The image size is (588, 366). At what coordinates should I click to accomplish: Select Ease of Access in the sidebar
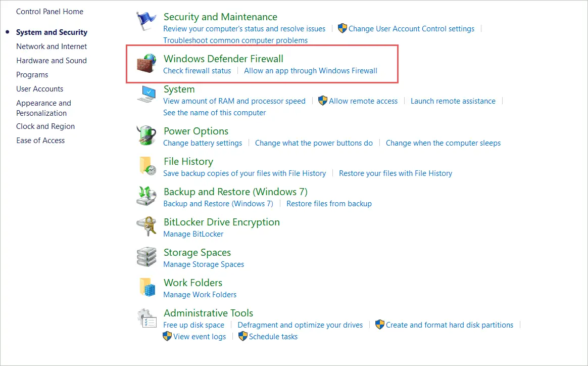40,140
